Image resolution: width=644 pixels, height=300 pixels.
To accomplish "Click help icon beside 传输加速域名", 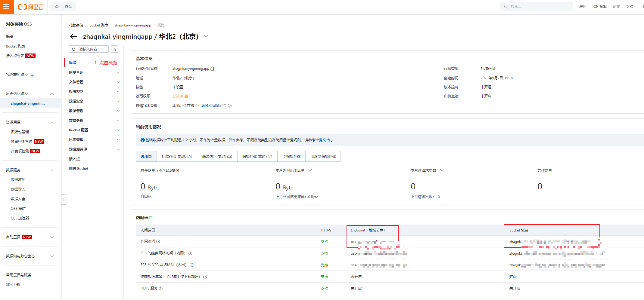I will [x=205, y=277].
